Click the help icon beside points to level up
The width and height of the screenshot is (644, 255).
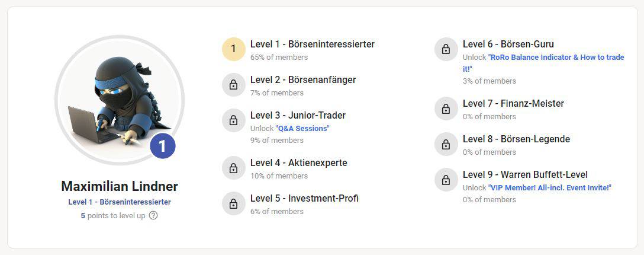[x=153, y=216]
